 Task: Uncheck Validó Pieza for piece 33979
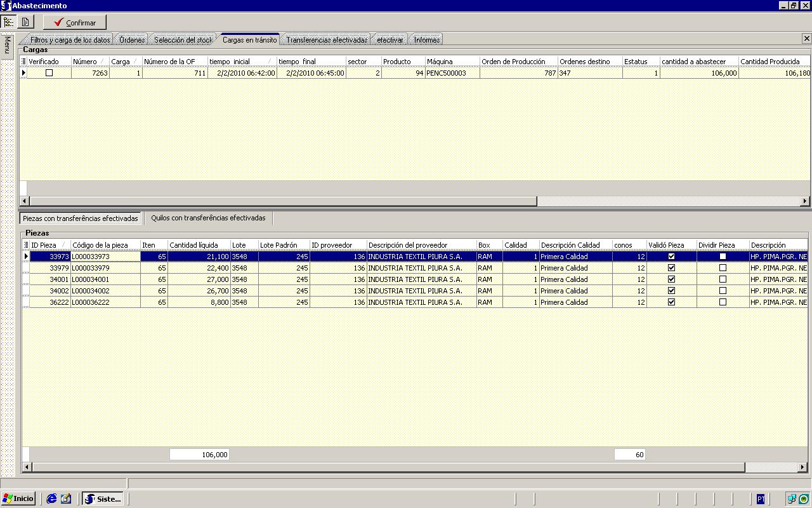click(671, 268)
